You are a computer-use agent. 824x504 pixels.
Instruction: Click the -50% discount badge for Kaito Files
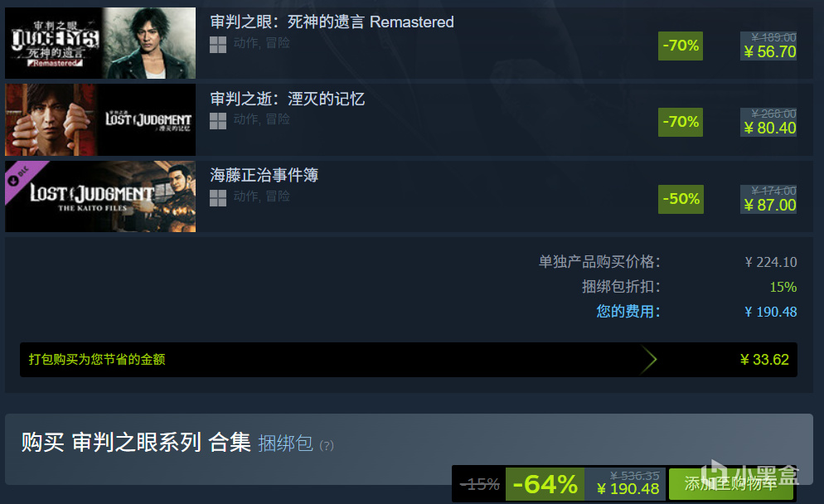coord(681,199)
